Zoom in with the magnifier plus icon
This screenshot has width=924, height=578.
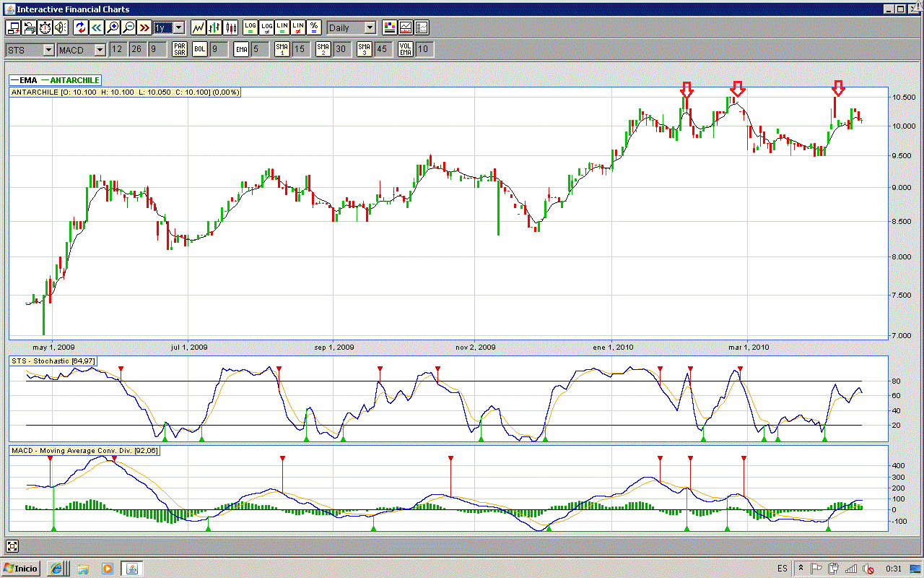click(x=113, y=27)
